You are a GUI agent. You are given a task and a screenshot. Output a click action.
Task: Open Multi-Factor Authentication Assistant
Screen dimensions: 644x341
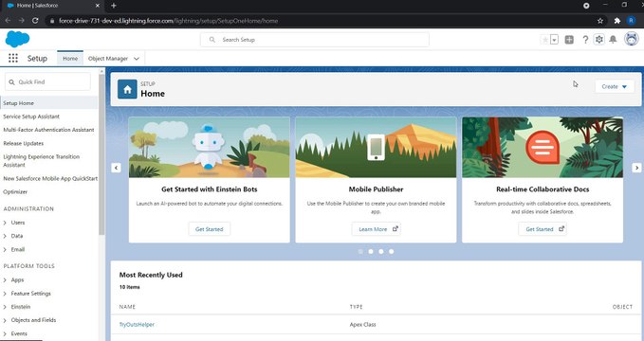pos(48,130)
